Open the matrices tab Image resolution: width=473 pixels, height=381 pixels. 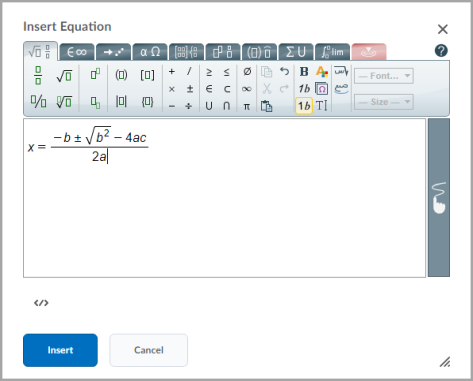pyautogui.click(x=186, y=52)
